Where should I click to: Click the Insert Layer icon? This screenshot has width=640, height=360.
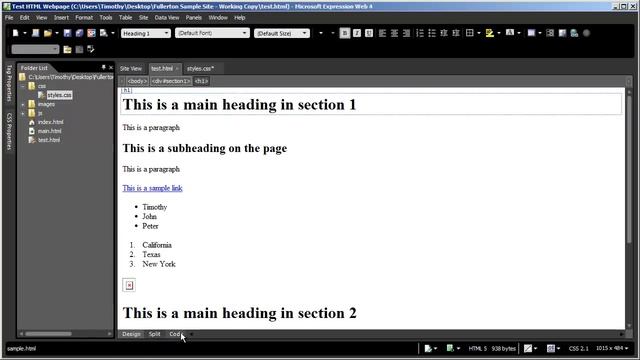[550, 33]
